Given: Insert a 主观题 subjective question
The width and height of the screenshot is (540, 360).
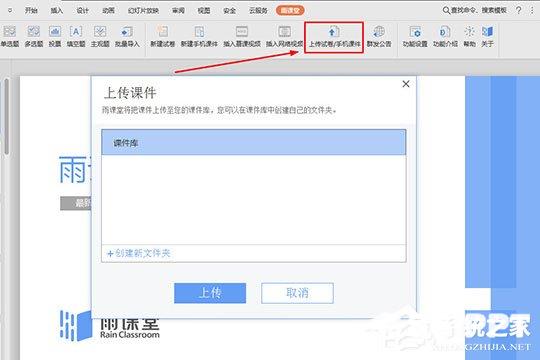Looking at the screenshot, I should pos(100,36).
